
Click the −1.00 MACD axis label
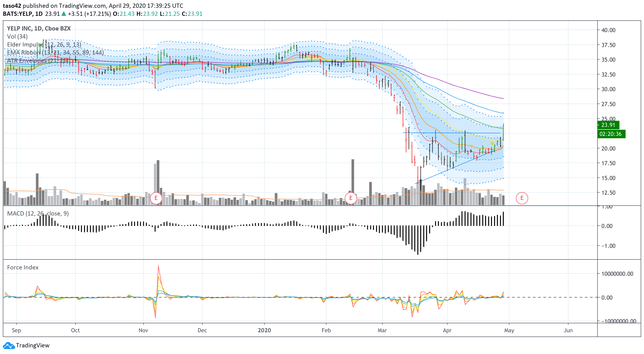tap(608, 246)
